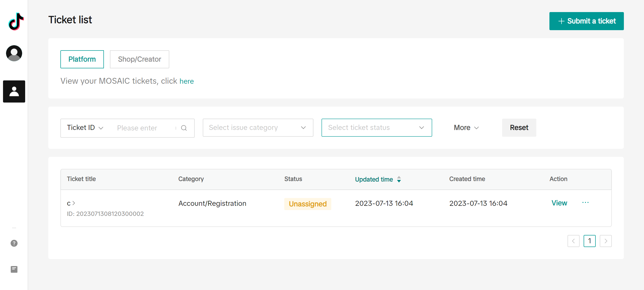Click the notes icon at sidebar bottom
The height and width of the screenshot is (290, 644).
click(x=14, y=269)
